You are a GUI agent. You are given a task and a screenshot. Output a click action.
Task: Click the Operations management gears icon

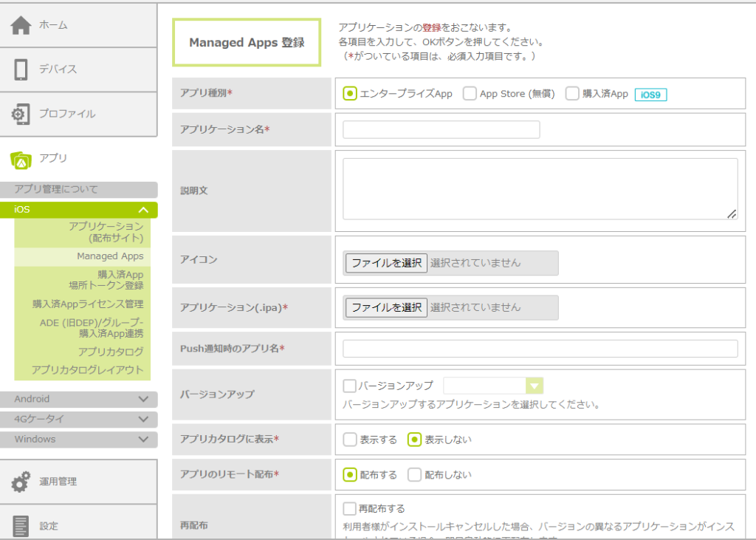pos(21,482)
